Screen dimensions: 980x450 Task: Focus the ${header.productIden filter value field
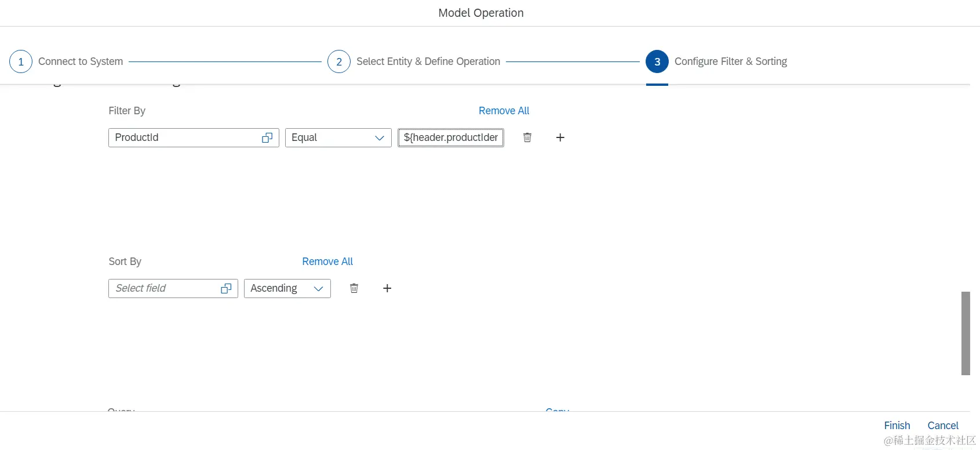click(x=451, y=138)
